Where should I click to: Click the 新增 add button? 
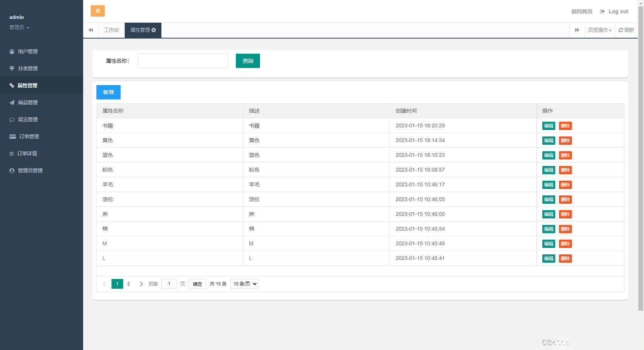[108, 92]
